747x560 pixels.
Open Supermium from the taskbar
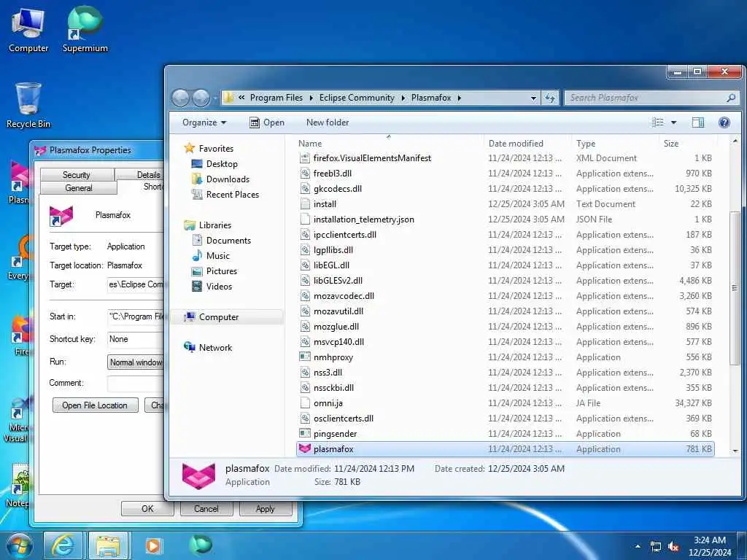[x=200, y=545]
